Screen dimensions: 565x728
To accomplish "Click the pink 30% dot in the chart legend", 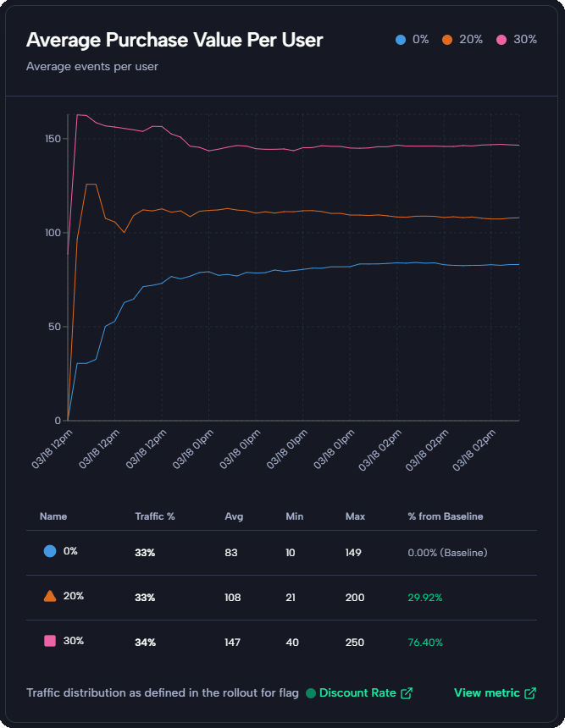I will click(x=502, y=39).
